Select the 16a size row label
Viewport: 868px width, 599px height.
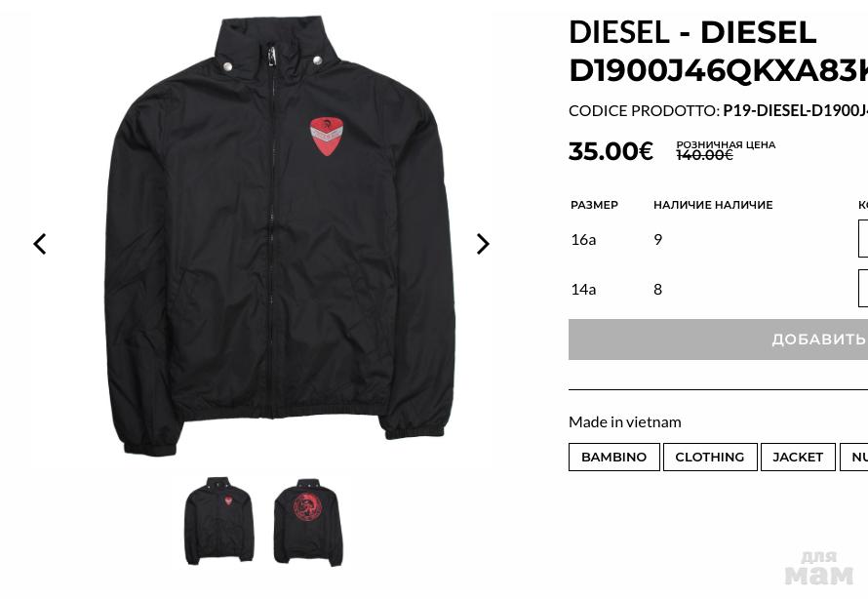pyautogui.click(x=583, y=240)
